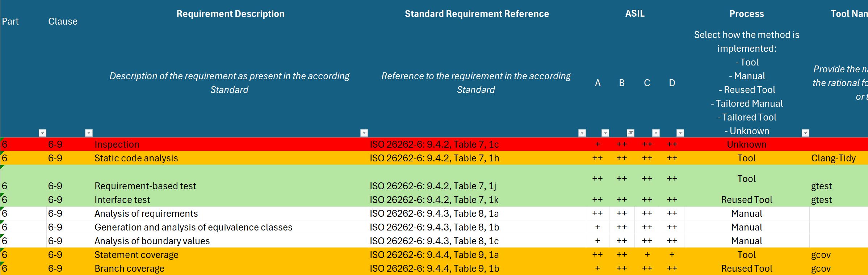The image size is (868, 275).
Task: Select the ASIL 'A' sub-header letter
Action: click(598, 83)
